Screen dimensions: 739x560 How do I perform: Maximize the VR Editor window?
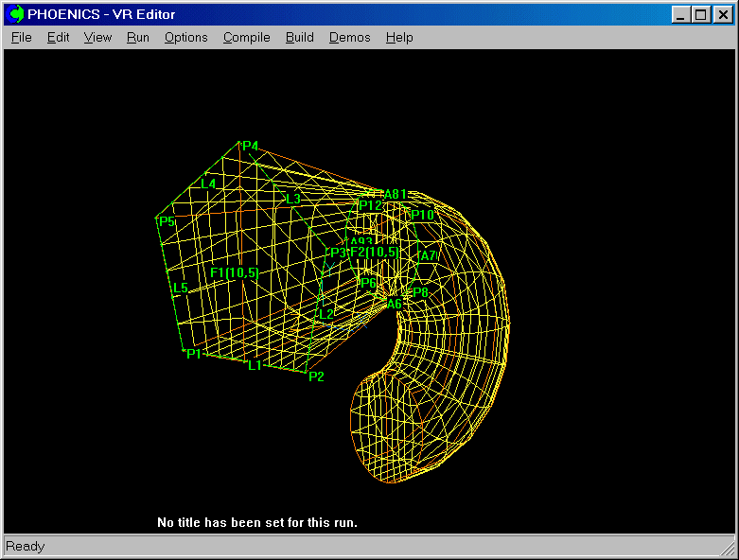pos(700,14)
